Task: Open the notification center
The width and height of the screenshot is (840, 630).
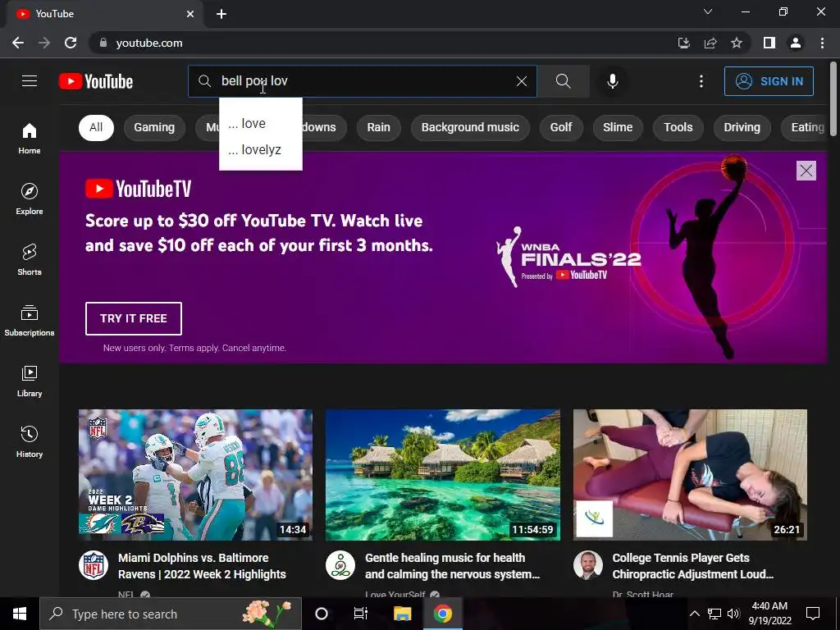Action: pyautogui.click(x=813, y=614)
